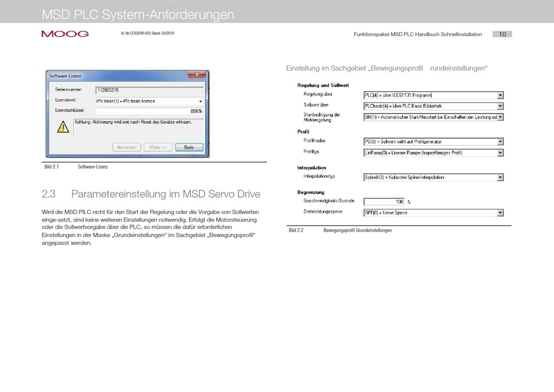
Task: Click the greyed Weiter >> button
Action: [x=157, y=148]
